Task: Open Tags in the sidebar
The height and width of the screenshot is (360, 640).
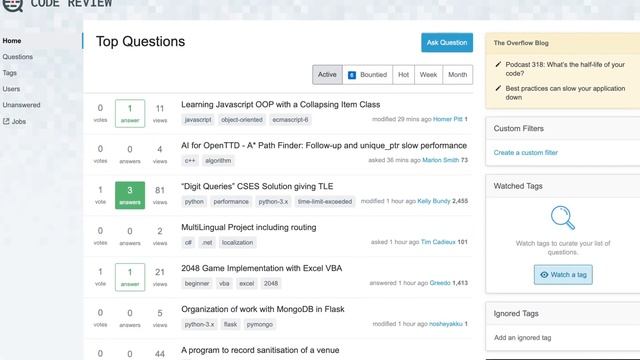Action: 9,73
